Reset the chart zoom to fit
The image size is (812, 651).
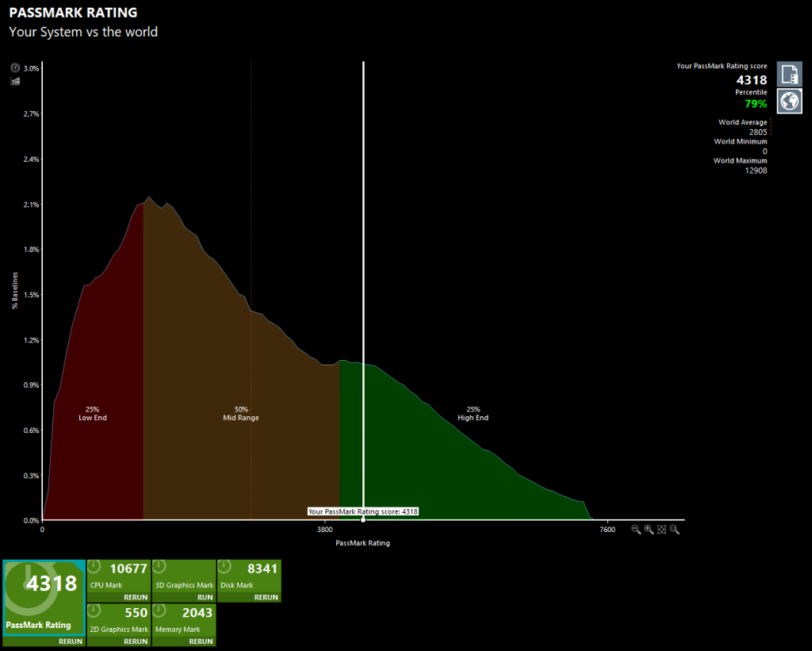click(x=662, y=530)
